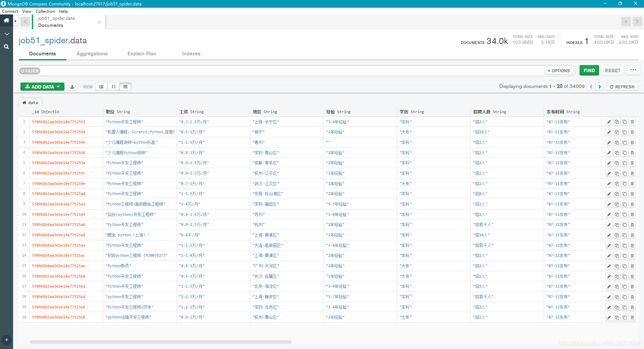Click the export collection icon
Viewport: 644px width, 349px height.
pos(72,87)
